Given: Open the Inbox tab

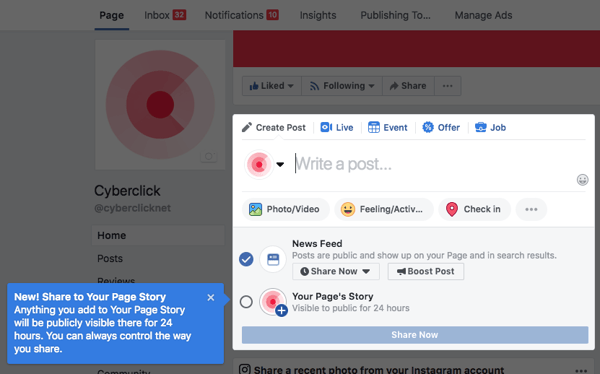Looking at the screenshot, I should 165,15.
